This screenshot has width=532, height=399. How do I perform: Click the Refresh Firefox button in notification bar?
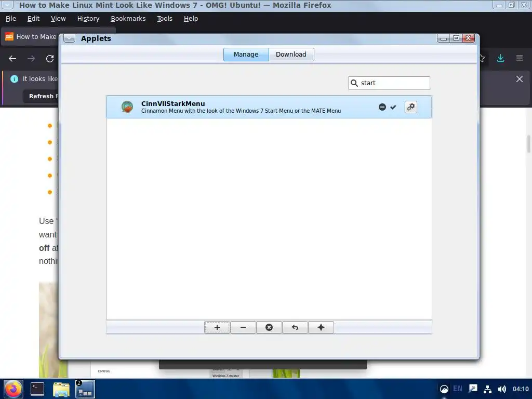(41, 96)
